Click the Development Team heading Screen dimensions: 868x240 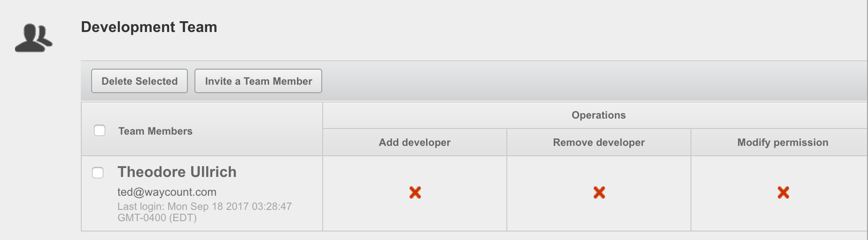[149, 27]
